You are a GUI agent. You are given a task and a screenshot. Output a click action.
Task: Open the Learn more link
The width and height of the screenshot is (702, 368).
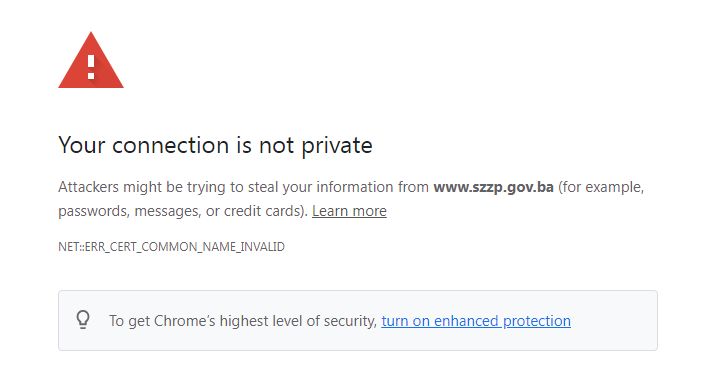[x=349, y=211]
